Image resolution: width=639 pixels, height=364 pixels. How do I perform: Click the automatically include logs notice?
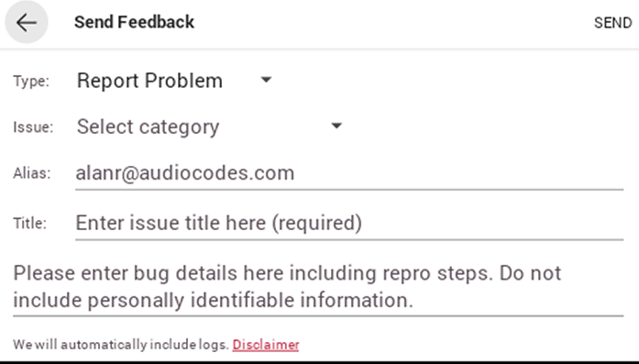tap(121, 345)
